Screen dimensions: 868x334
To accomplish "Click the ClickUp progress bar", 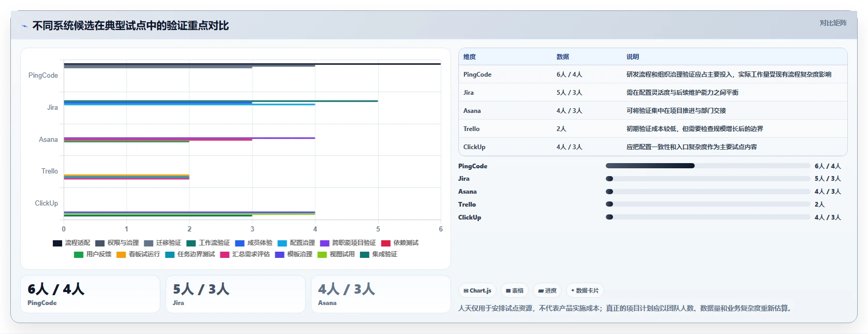I will pos(708,217).
